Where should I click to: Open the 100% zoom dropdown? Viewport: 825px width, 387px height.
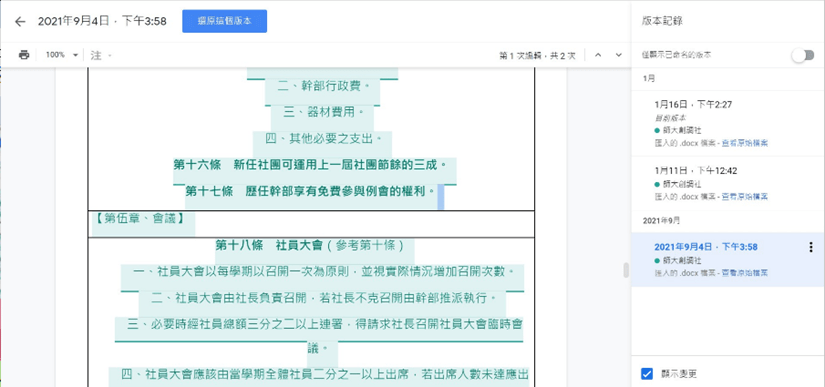tap(62, 55)
